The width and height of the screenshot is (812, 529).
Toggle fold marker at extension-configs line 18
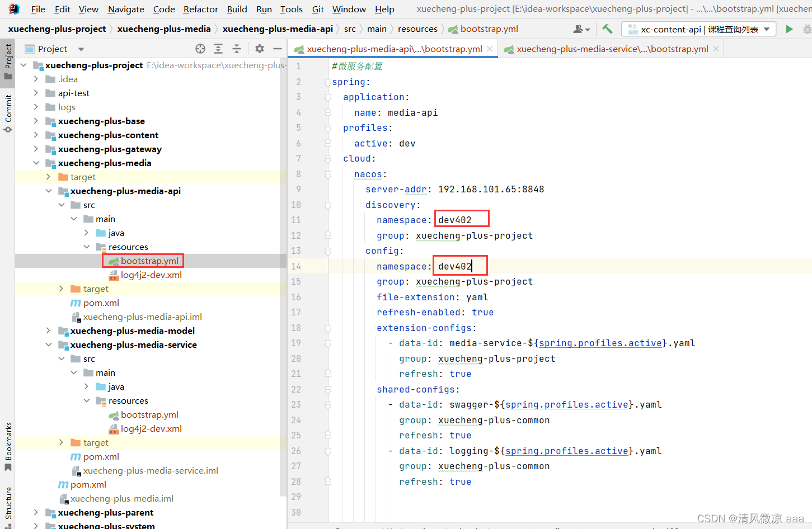click(328, 328)
